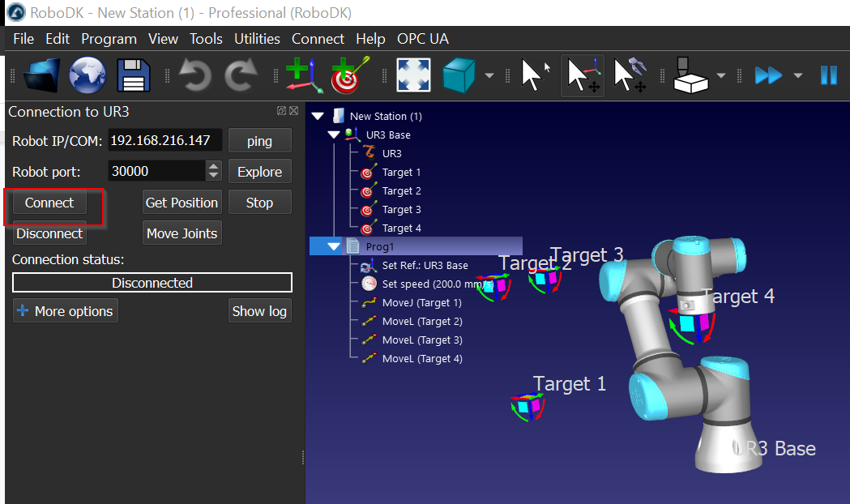Focus the Robot IP/COM input field
Viewport: 850px width, 504px height.
164,140
